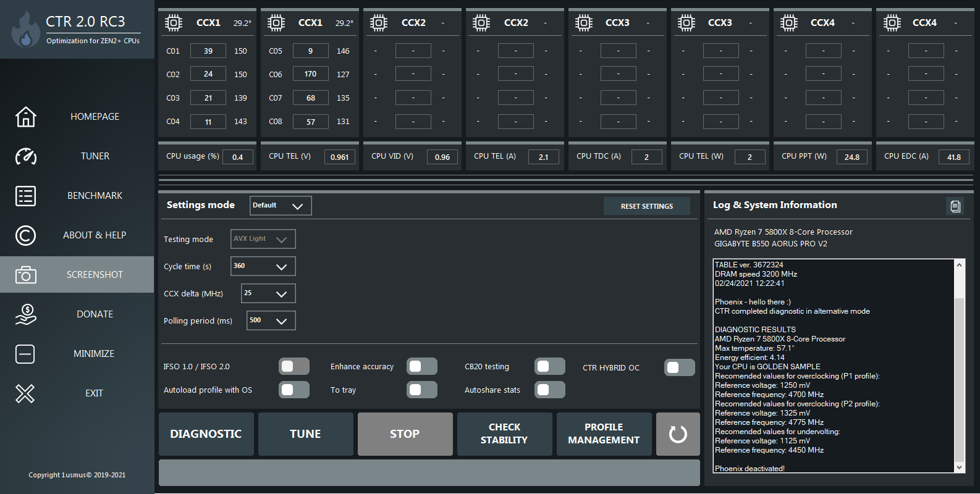Screen dimensions: 980x494
Task: Enable Autoshare stats
Action: coord(550,390)
